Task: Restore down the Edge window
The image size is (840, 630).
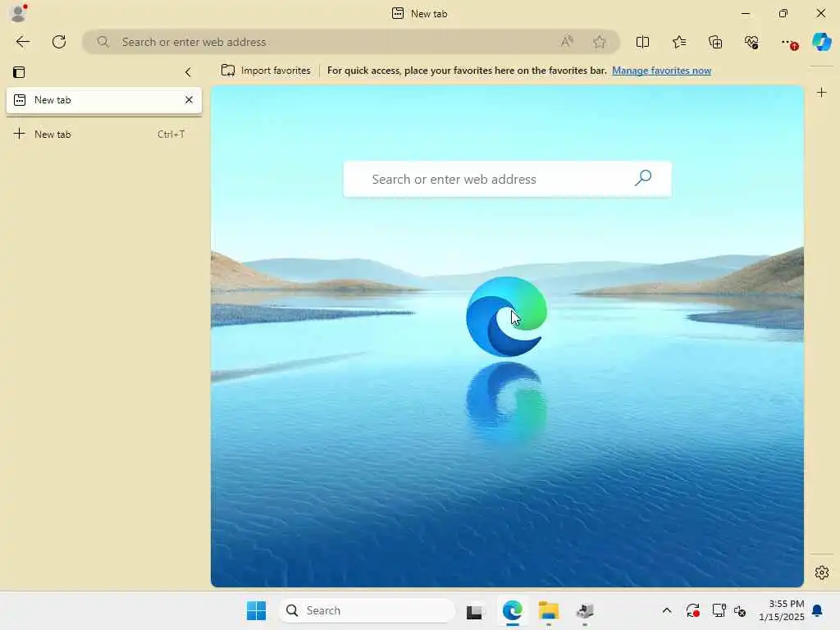Action: click(783, 13)
